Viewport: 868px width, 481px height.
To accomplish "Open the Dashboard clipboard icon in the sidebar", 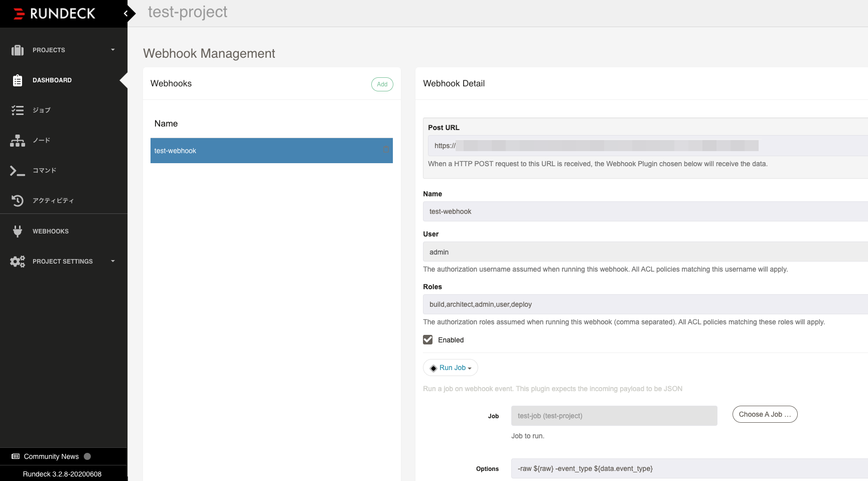I will click(18, 80).
